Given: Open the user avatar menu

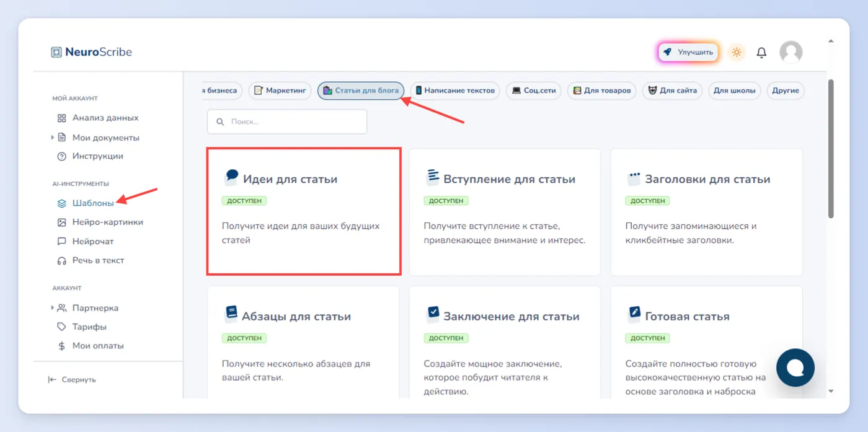Looking at the screenshot, I should 790,53.
